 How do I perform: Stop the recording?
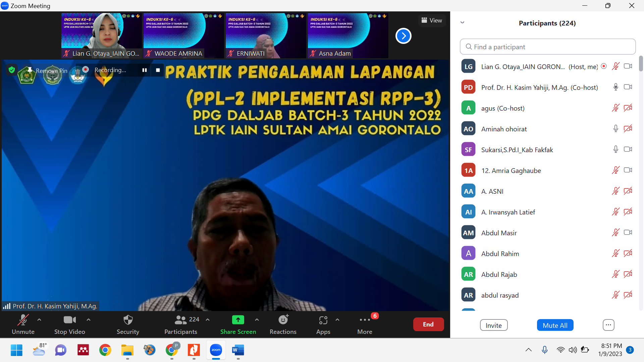coord(158,70)
